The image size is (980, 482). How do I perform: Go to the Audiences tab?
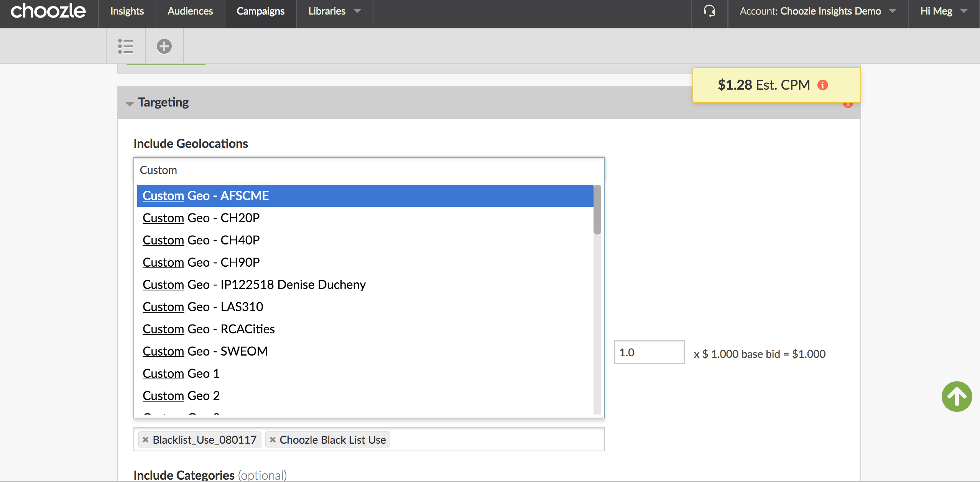tap(190, 11)
